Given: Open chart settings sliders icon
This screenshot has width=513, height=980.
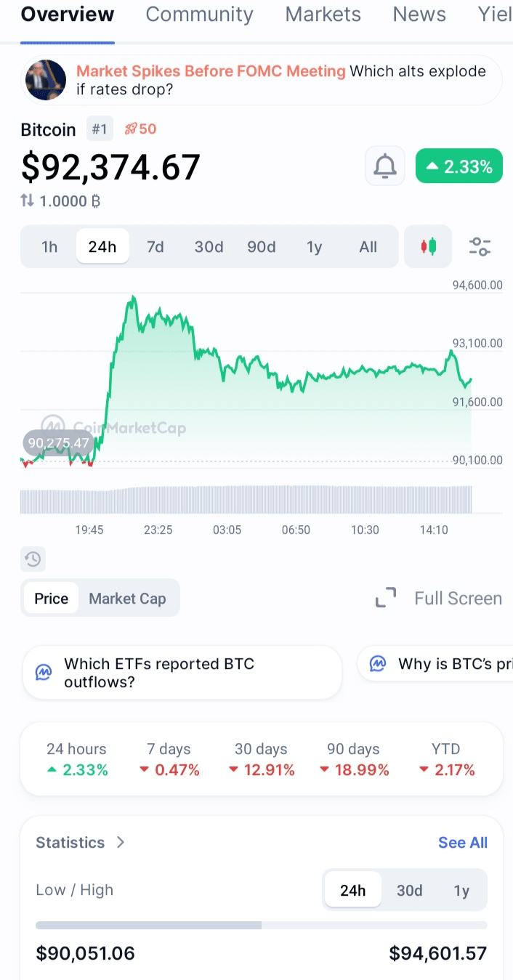Looking at the screenshot, I should click(480, 246).
